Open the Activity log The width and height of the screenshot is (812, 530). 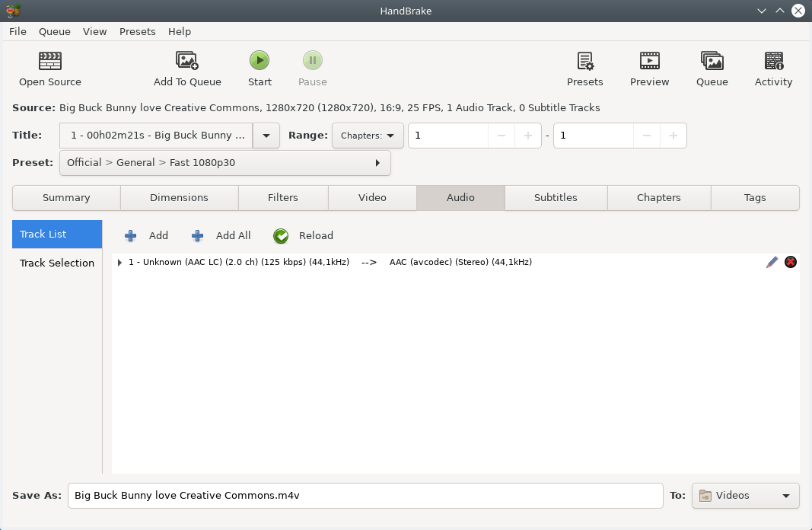(x=773, y=68)
